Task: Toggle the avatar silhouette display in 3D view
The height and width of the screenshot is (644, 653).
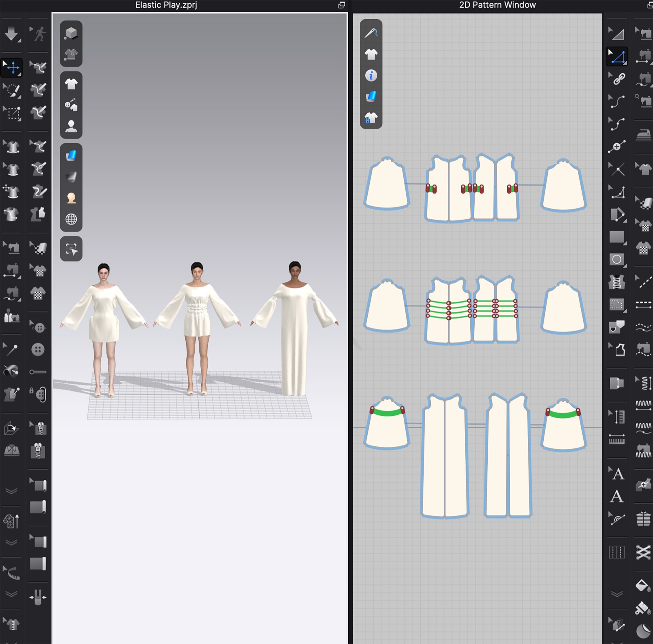Action: pos(71,126)
